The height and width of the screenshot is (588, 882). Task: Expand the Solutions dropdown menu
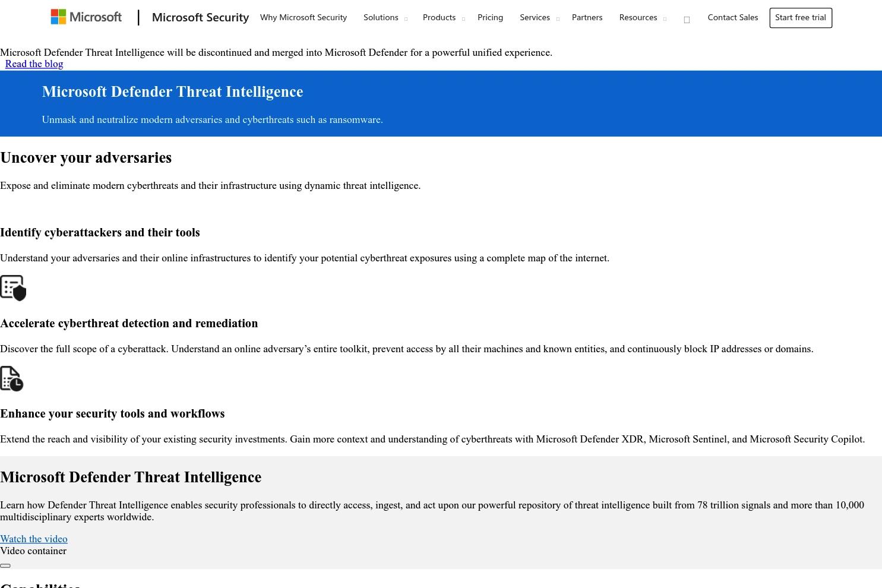[x=385, y=18]
